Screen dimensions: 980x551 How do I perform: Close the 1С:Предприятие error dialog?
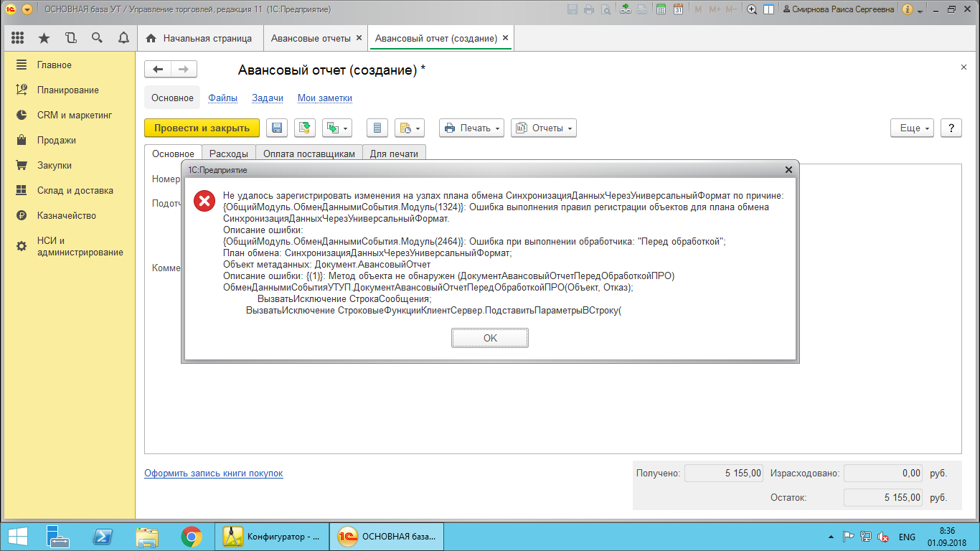788,170
